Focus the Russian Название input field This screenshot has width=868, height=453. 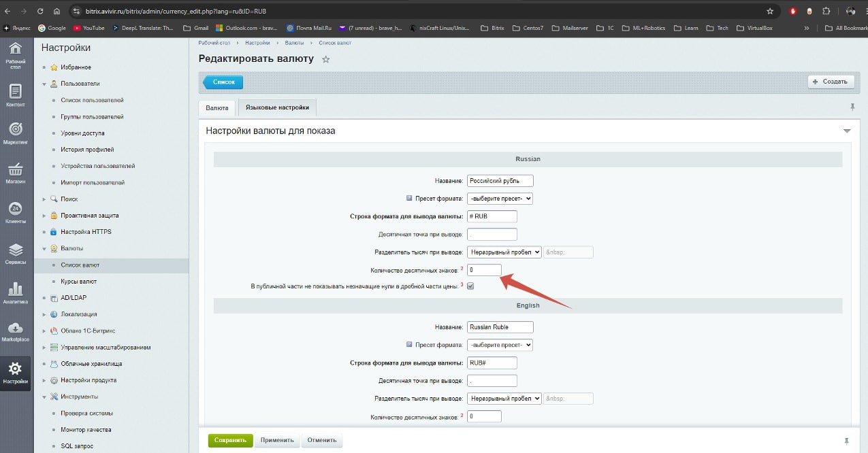(x=500, y=181)
